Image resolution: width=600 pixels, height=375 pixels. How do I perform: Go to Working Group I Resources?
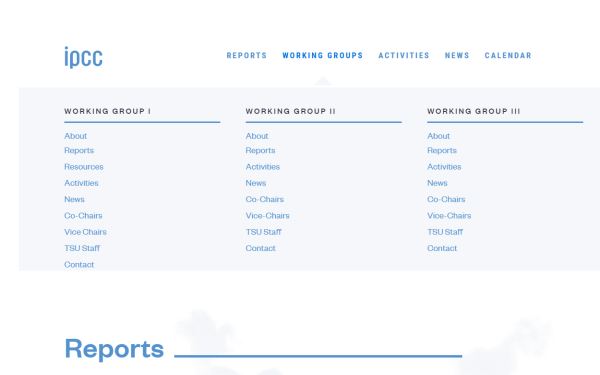(x=83, y=167)
